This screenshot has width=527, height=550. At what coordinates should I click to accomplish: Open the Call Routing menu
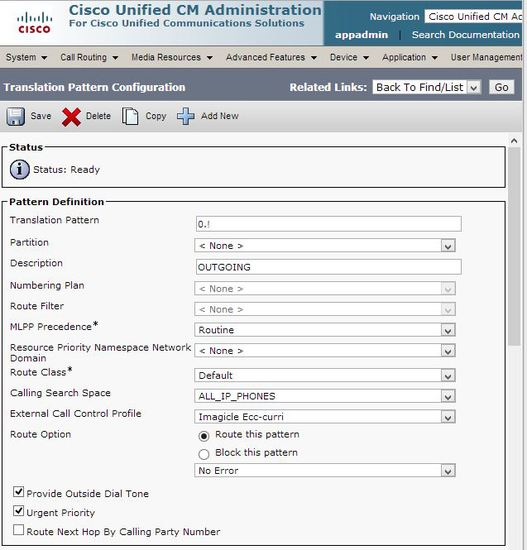click(89, 57)
